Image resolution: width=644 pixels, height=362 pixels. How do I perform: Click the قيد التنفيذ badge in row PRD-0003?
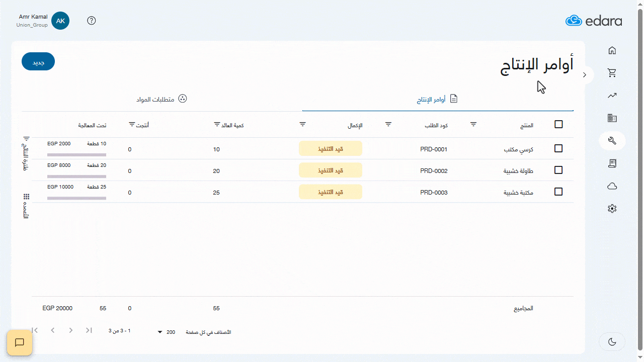[x=331, y=192]
